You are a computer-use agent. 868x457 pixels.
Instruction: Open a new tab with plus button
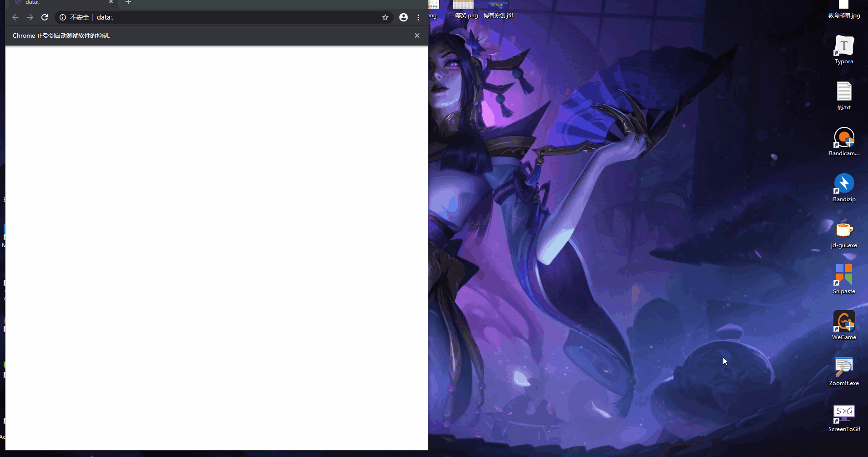128,2
